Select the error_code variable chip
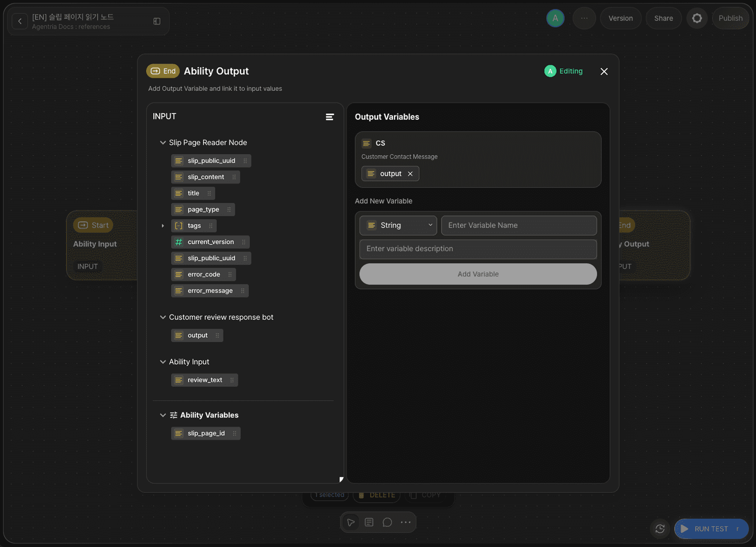 203,274
